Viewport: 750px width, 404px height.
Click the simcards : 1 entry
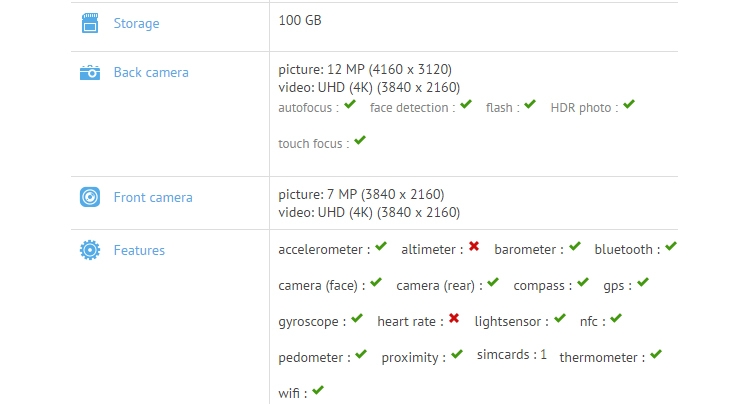coord(512,355)
